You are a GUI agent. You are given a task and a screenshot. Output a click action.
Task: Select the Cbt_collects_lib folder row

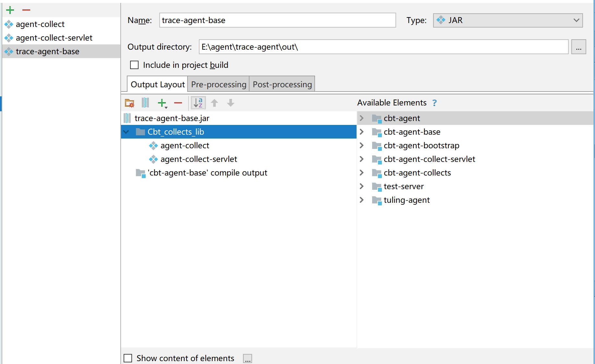pos(239,132)
